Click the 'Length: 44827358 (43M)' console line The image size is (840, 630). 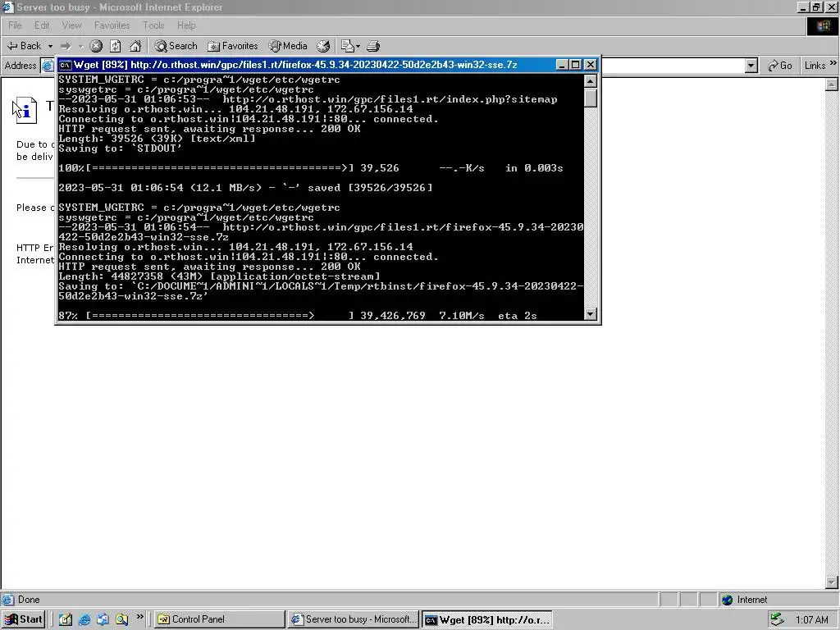click(x=219, y=276)
